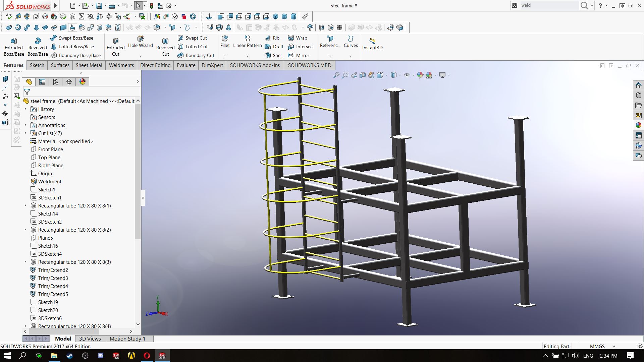
Task: Expand the Rectangular tube 120 X 80 X 8(1) feature
Action: pyautogui.click(x=25, y=205)
